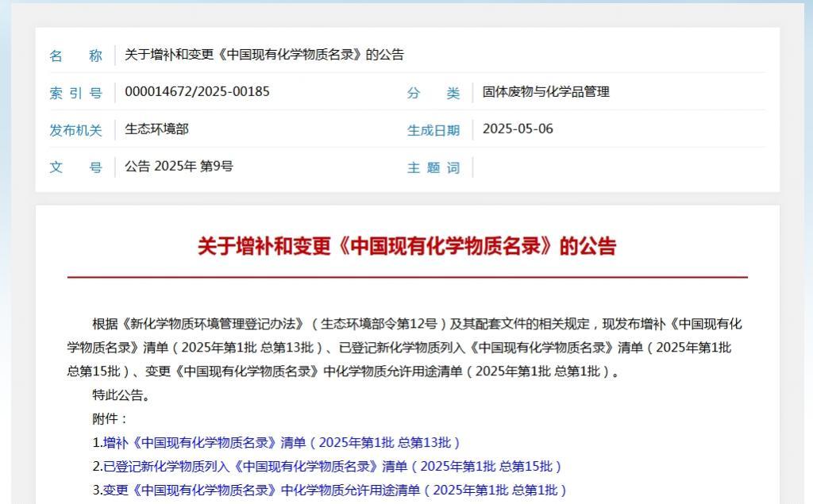Click the title text in the 名称 row
The width and height of the screenshot is (813, 504).
[x=264, y=55]
